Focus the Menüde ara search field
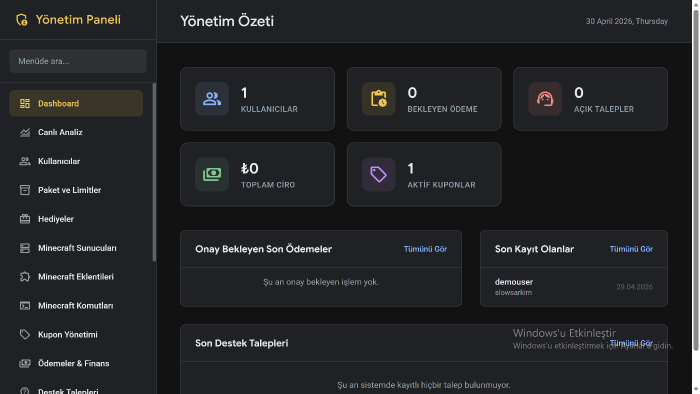Image resolution: width=700 pixels, height=394 pixels. point(78,61)
